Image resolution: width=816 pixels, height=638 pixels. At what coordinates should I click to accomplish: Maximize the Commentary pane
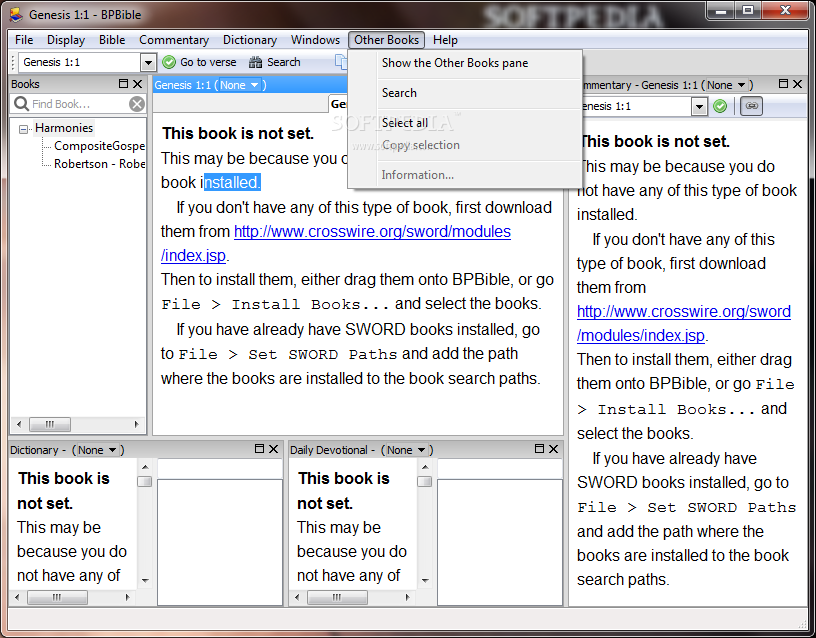coord(783,84)
